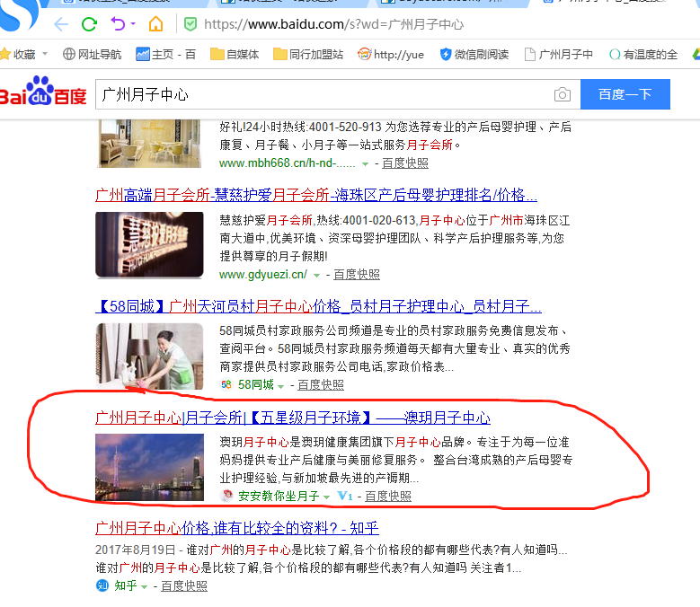The image size is (700, 607).
Task: Click the address bar URL field
Action: pyautogui.click(x=333, y=24)
